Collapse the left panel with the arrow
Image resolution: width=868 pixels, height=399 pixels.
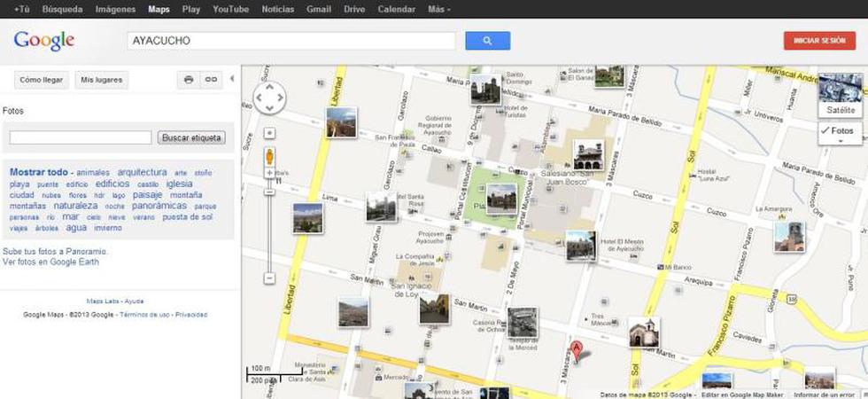[x=232, y=79]
